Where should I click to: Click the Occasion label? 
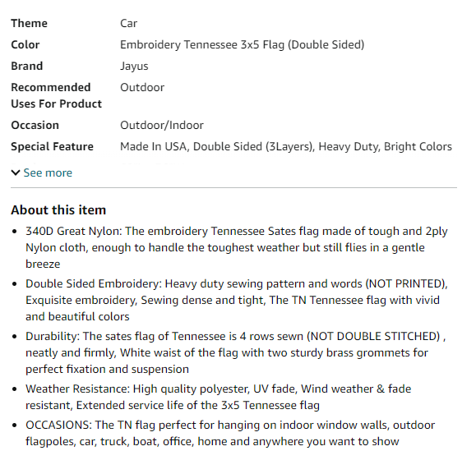35,125
